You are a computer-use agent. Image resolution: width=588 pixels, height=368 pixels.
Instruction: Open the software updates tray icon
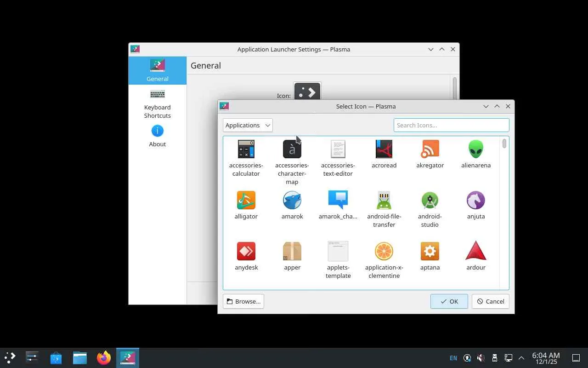click(x=467, y=358)
